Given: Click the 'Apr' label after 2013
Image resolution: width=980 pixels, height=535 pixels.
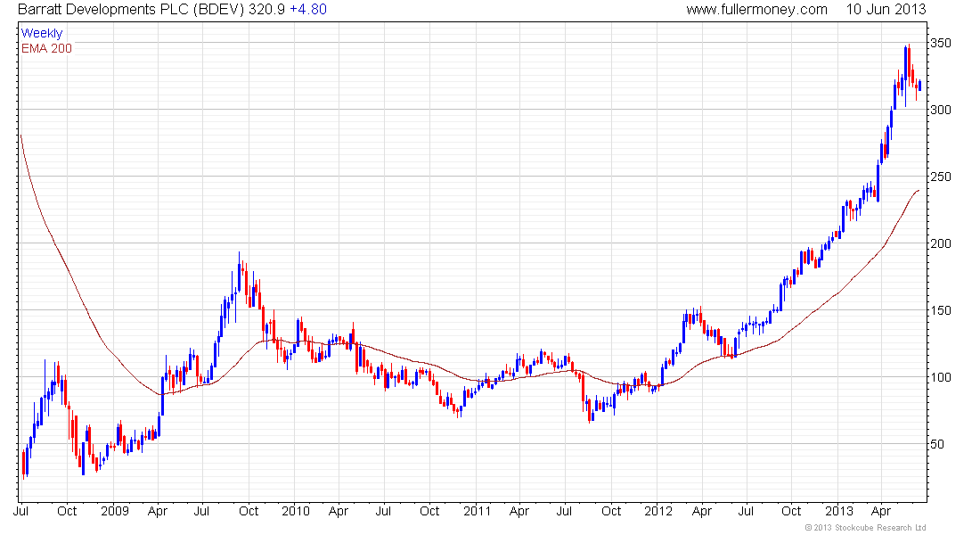Looking at the screenshot, I should click(x=881, y=511).
